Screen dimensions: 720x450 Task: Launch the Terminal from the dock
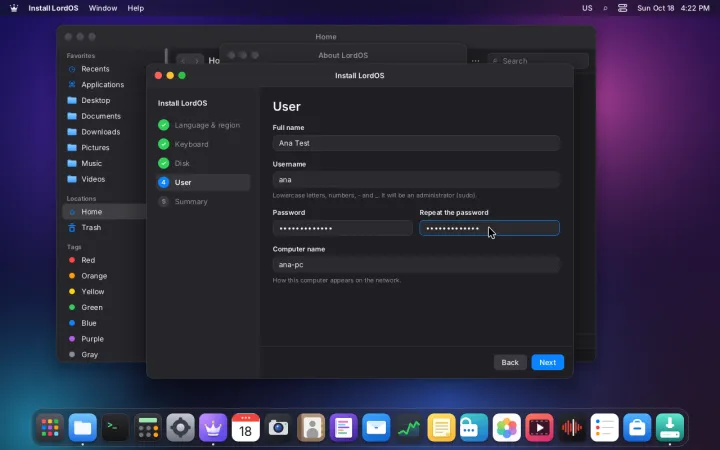pos(115,428)
